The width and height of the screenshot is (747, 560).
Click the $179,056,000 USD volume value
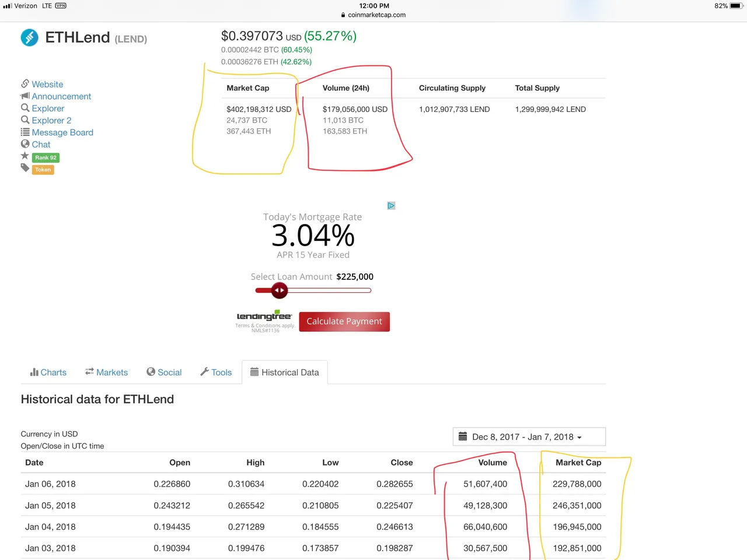355,109
